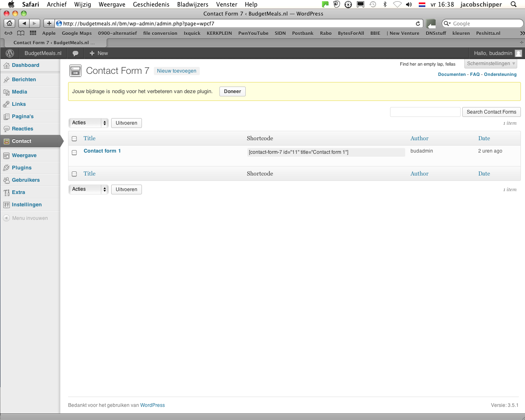Open FAQ link
The image size is (525, 420).
pos(475,74)
